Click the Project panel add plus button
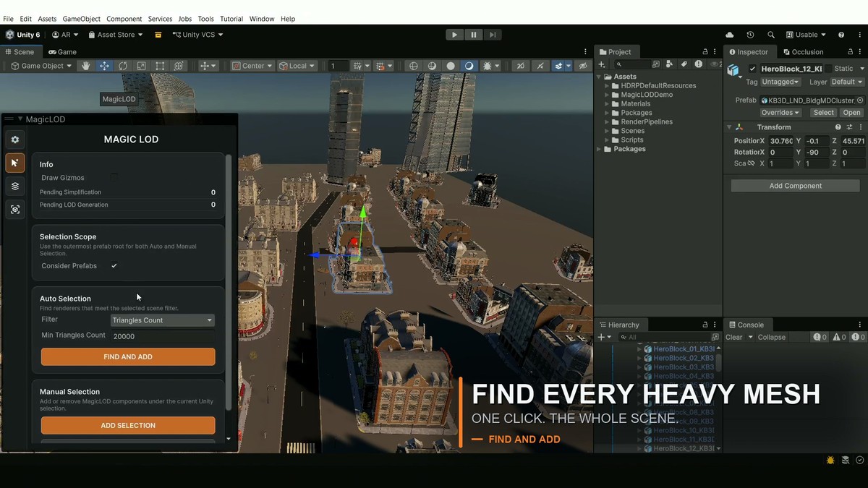868x488 pixels. click(x=601, y=64)
